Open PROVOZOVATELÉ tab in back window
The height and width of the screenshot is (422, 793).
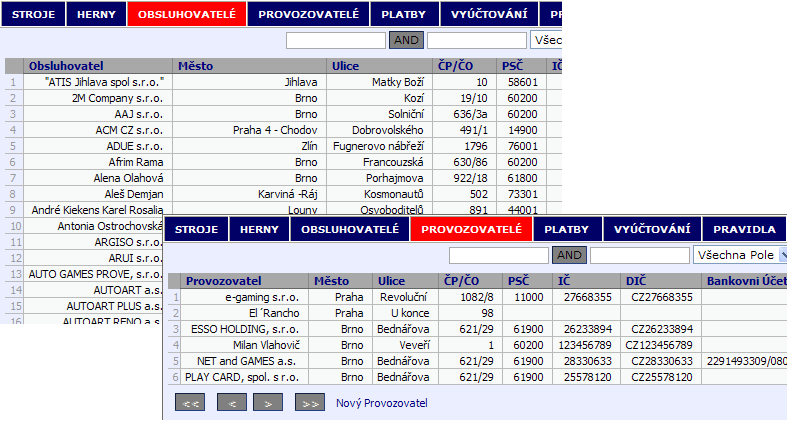click(309, 14)
